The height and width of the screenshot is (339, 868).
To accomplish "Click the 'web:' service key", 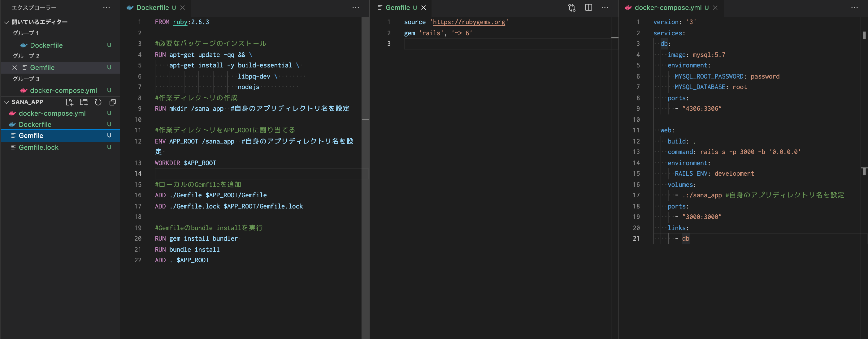I will pos(667,130).
